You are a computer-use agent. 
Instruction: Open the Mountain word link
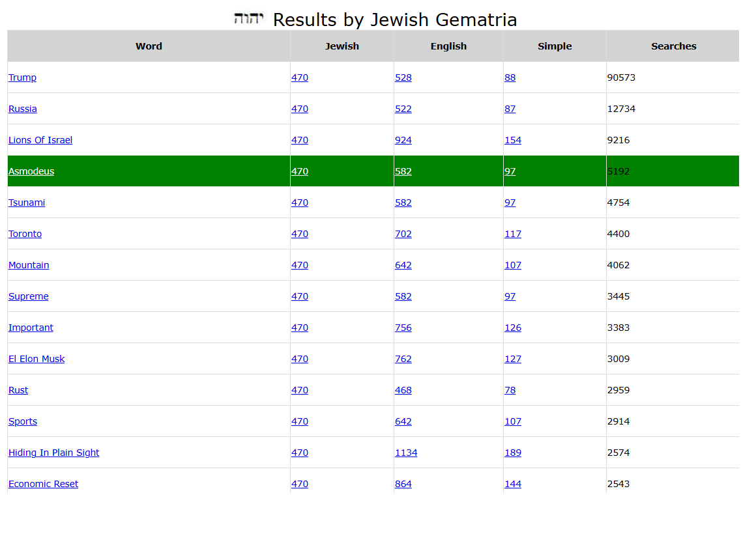[29, 266]
